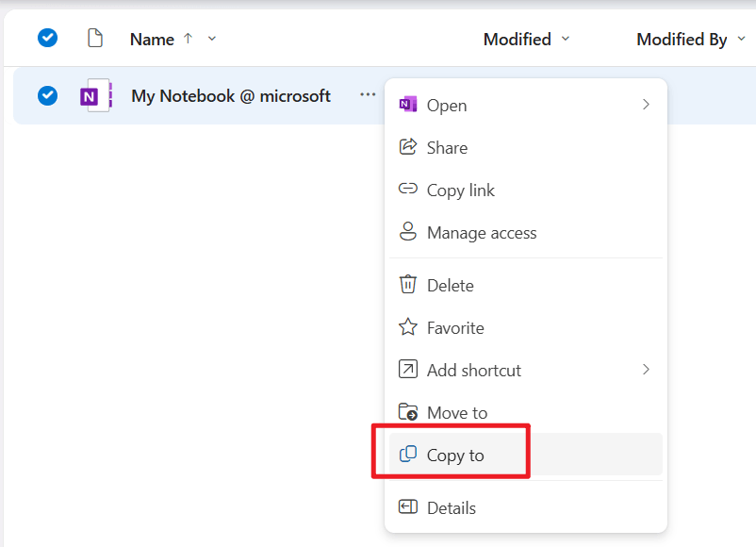Screen dimensions: 756x547
Task: Click the ascending sort arrow next to Name
Action: [x=187, y=40]
